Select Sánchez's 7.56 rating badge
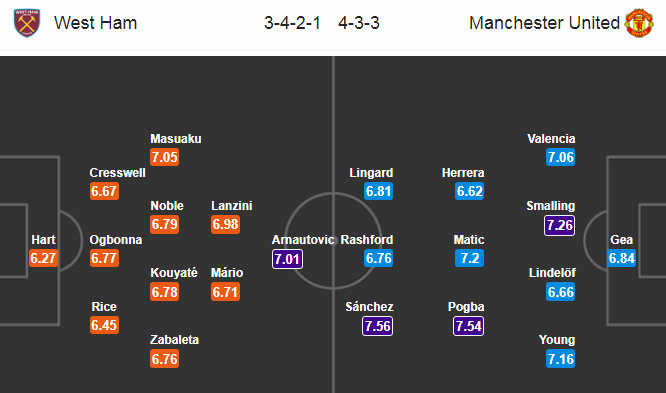The width and height of the screenshot is (666, 393). [378, 326]
